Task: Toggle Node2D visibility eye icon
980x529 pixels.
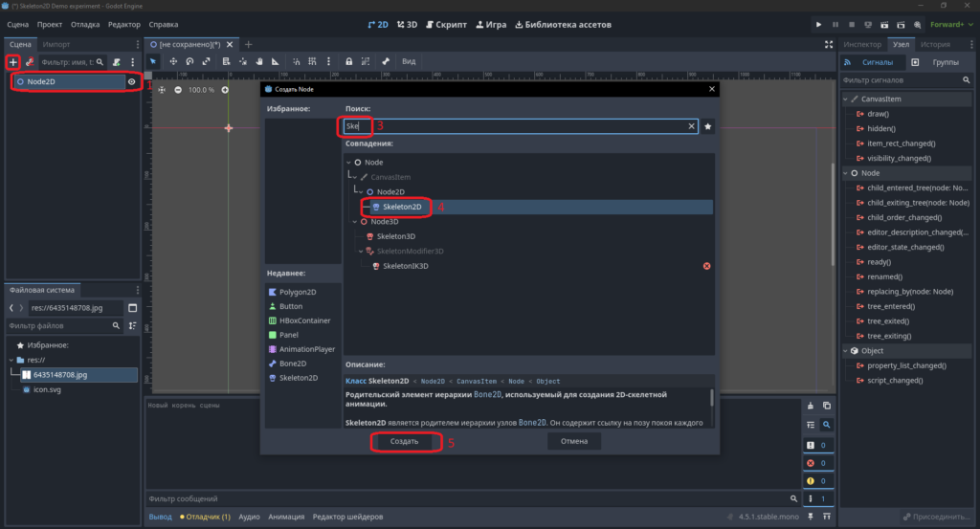Action: coord(131,82)
